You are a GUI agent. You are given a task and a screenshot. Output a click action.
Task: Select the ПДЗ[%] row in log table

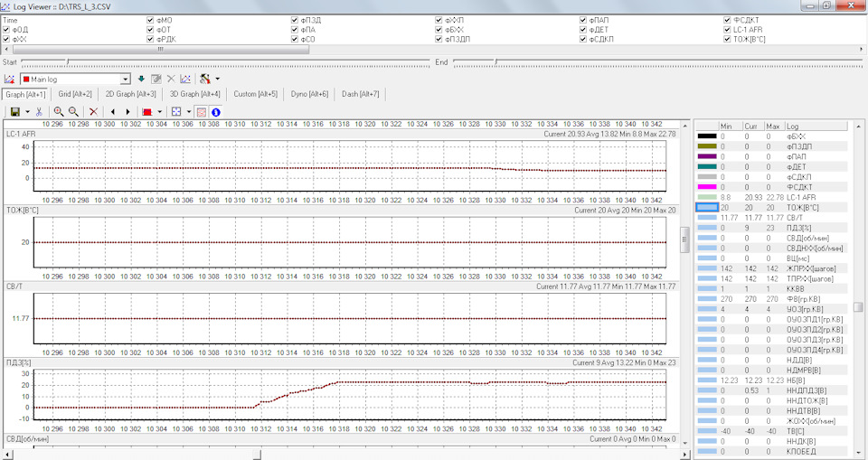tap(771, 228)
